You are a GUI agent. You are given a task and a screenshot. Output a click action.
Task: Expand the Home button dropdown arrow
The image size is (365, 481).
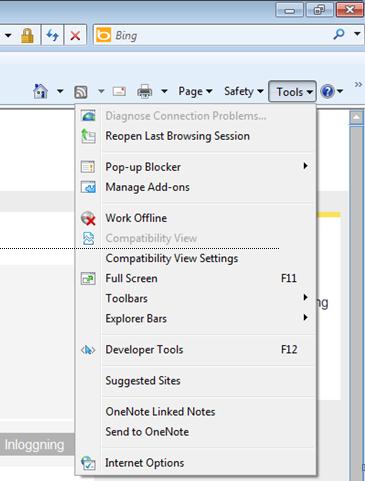pos(60,91)
